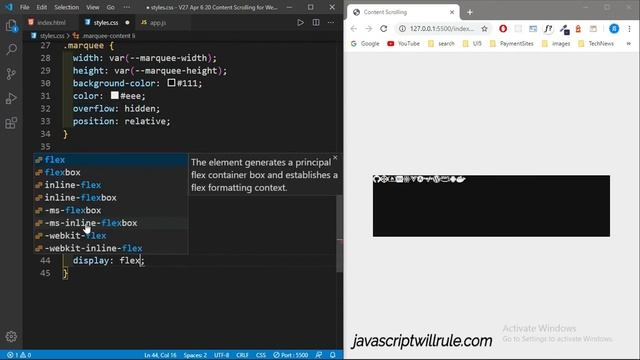The image size is (640, 360).
Task: Open a new Chrome tab
Action: pos(470,12)
